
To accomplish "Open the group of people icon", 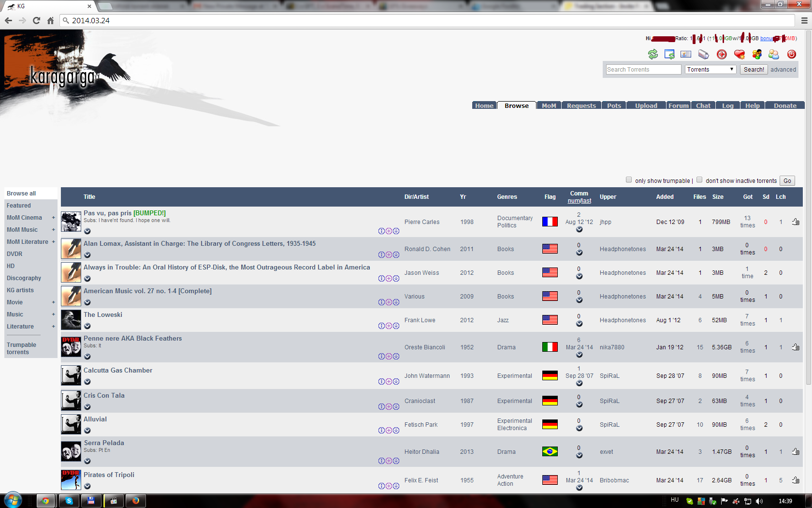I will click(757, 54).
